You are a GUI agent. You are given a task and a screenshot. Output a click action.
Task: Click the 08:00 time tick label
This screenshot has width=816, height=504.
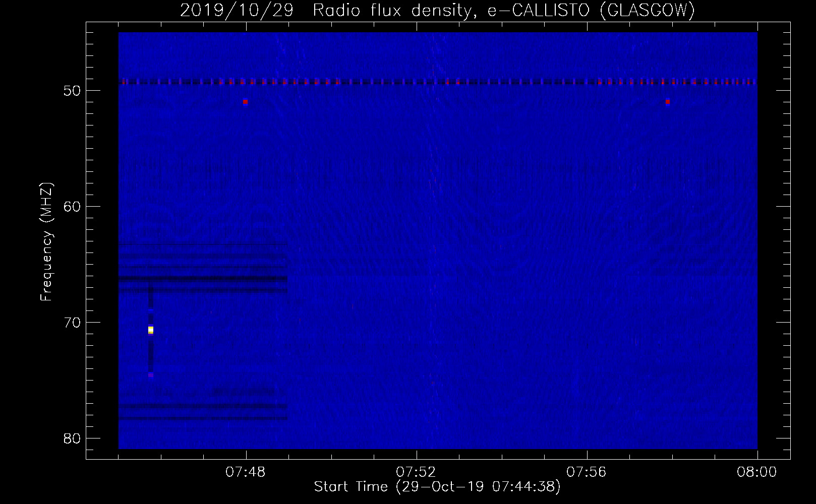tap(757, 472)
